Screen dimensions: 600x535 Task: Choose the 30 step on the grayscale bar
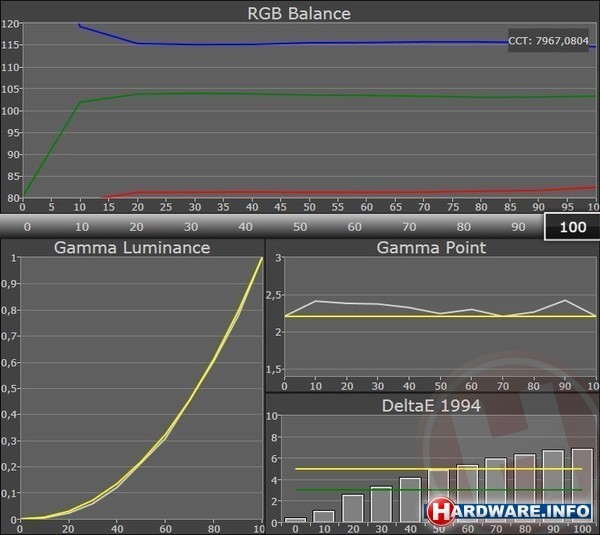pyautogui.click(x=189, y=227)
